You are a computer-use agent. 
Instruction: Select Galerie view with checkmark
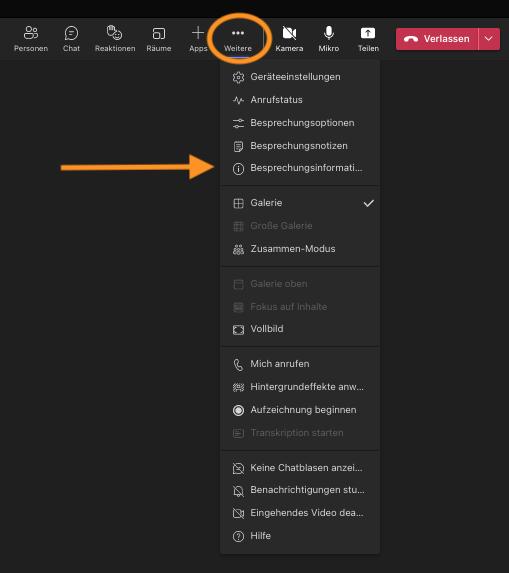pyautogui.click(x=300, y=203)
